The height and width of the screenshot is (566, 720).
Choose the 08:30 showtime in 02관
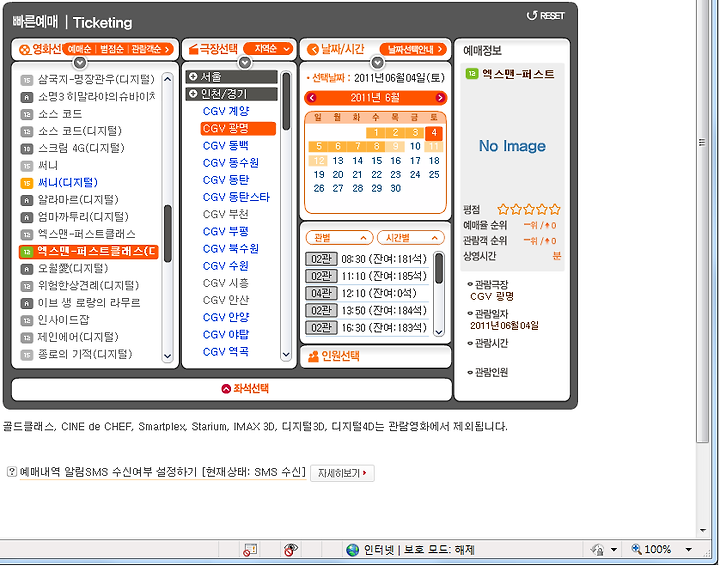[x=366, y=259]
